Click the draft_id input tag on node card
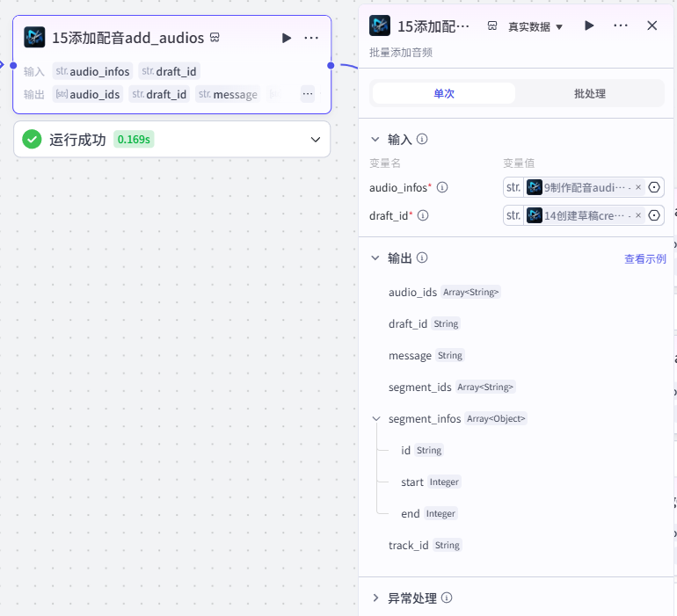Viewport: 677px width, 616px height. pyautogui.click(x=169, y=71)
